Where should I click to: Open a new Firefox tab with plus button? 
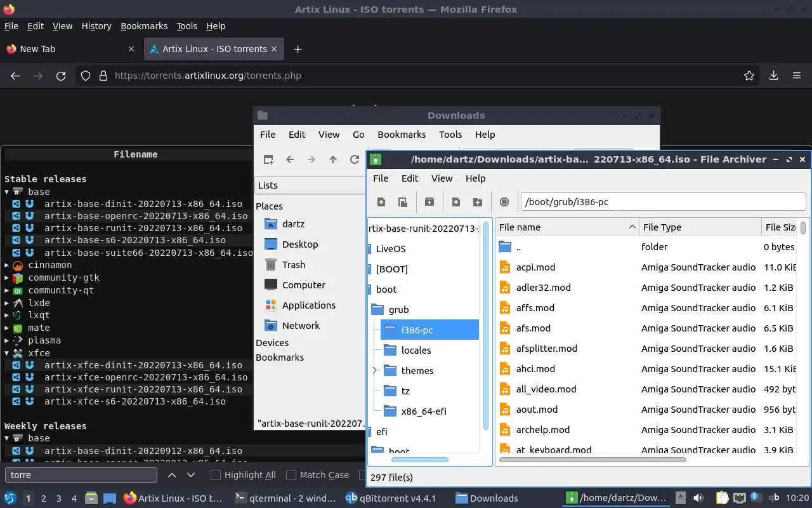(x=298, y=49)
